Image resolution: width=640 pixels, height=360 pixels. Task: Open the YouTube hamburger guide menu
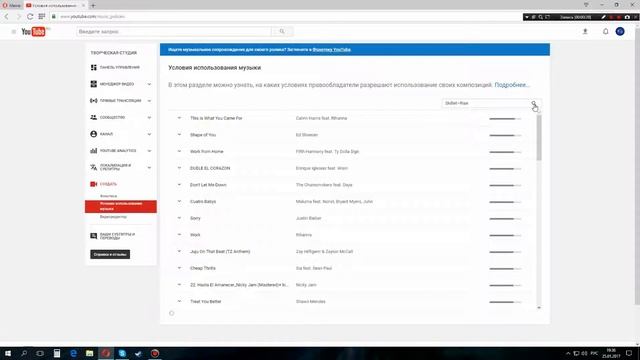[13, 31]
